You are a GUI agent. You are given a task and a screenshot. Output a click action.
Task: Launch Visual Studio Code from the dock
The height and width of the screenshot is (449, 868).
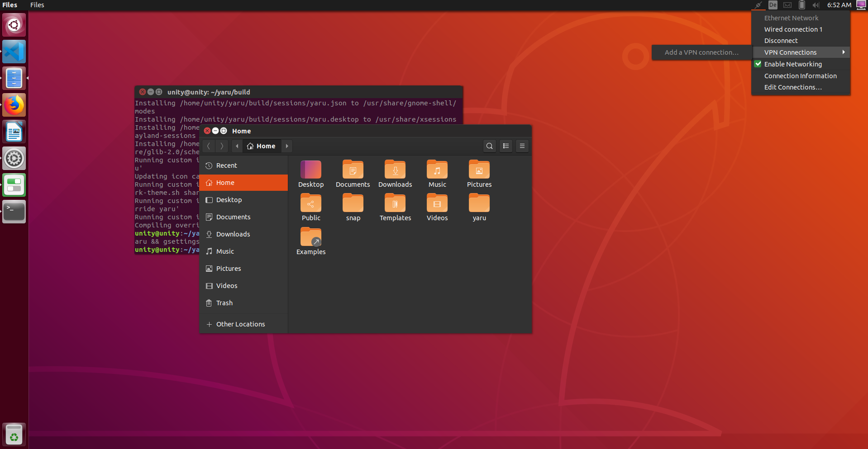14,52
